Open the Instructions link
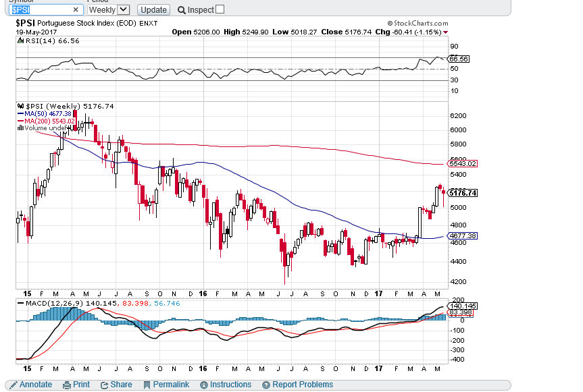This screenshot has height=392, width=583. (230, 385)
